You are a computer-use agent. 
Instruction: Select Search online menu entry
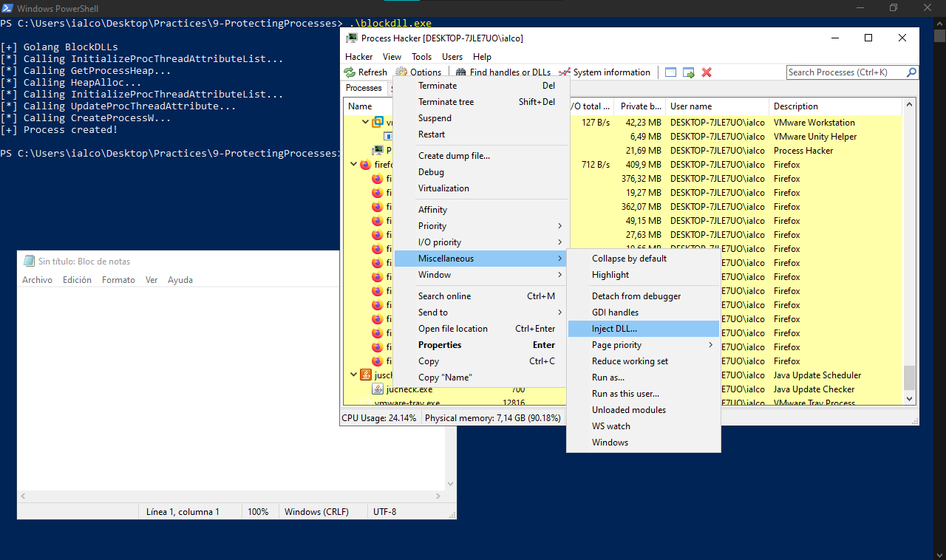coord(480,296)
